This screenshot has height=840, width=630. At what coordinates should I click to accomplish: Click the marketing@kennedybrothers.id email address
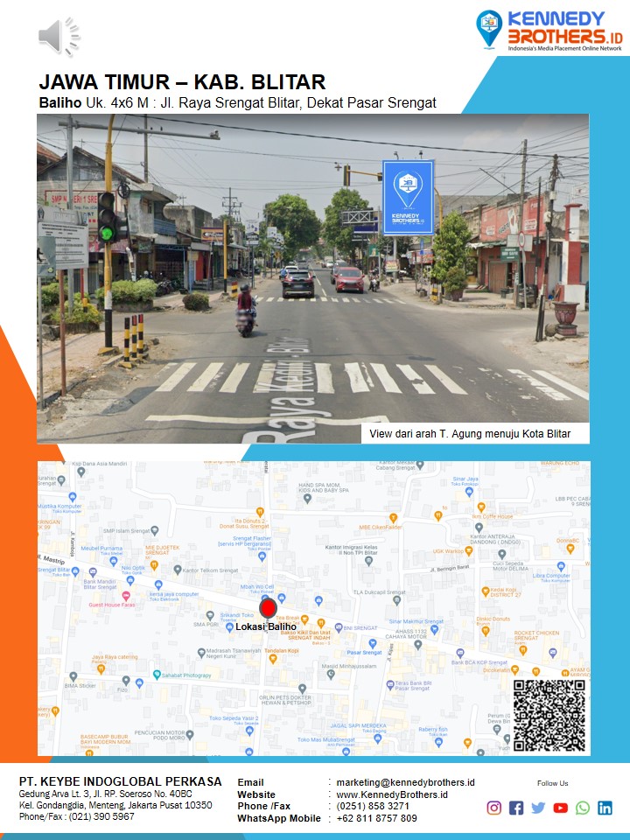coord(405,782)
